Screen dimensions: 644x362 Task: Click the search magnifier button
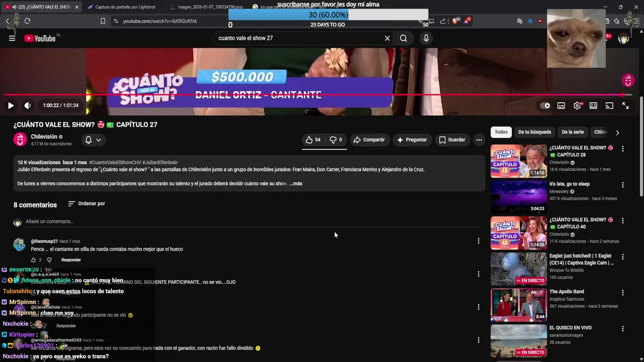coord(404,38)
